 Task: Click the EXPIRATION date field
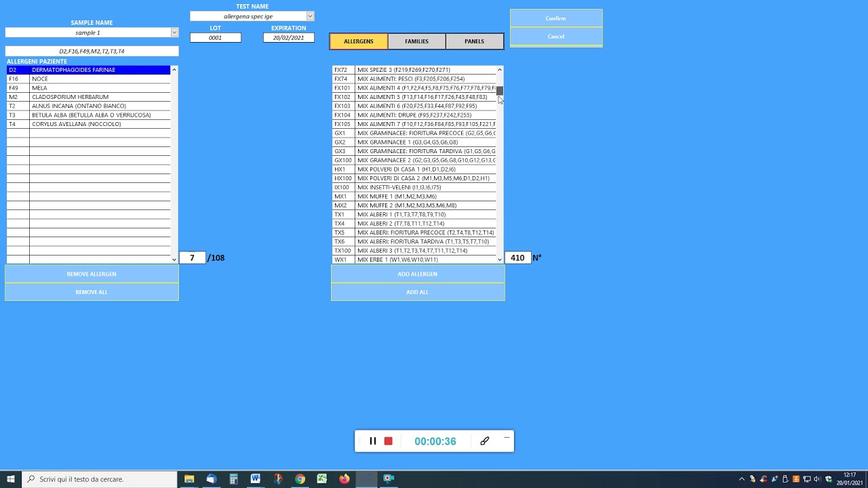pos(289,38)
